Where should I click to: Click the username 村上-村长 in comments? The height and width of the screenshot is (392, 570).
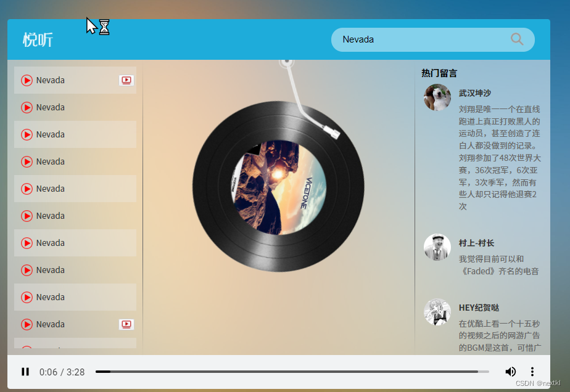[475, 243]
